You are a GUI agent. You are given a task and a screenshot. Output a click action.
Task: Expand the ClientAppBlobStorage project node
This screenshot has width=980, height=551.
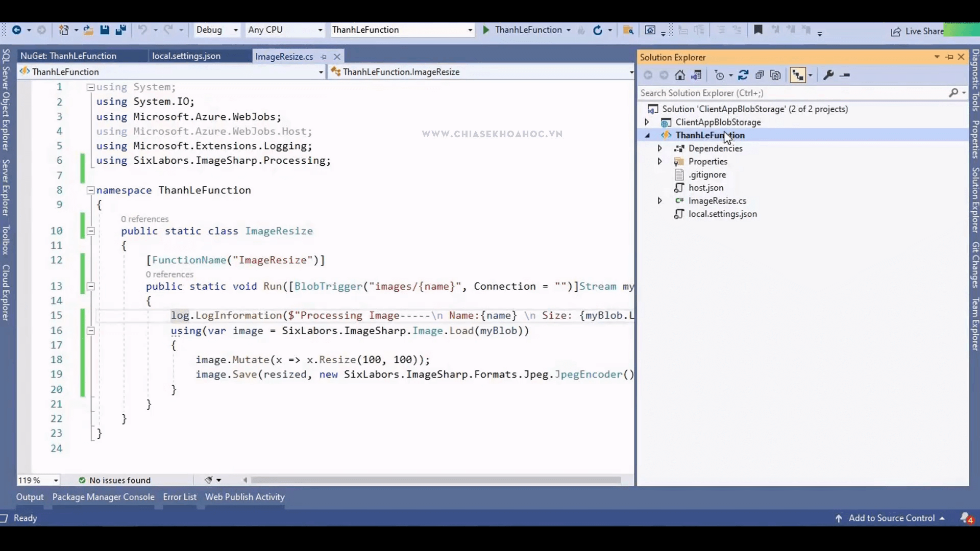(x=647, y=122)
